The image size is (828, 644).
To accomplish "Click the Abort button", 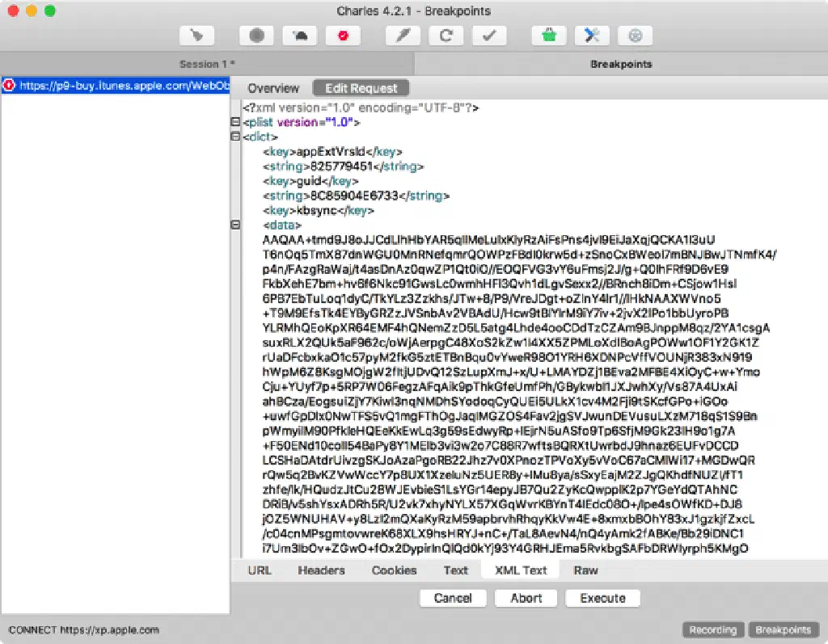I will coord(526,598).
